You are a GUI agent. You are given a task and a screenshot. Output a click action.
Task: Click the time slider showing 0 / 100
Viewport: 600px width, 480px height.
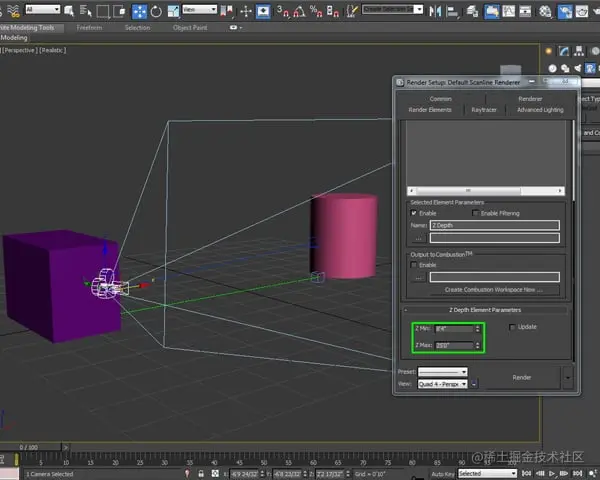point(29,447)
